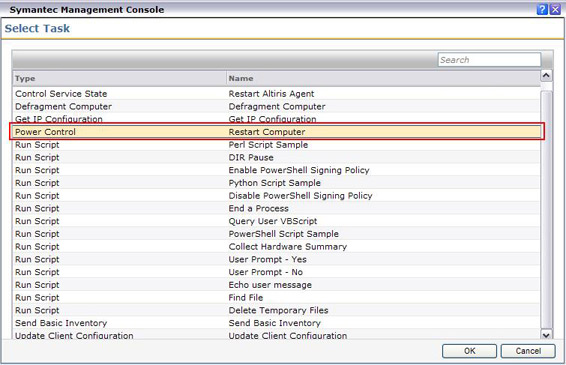
Task: Pick Echo user message task
Action: tap(270, 285)
